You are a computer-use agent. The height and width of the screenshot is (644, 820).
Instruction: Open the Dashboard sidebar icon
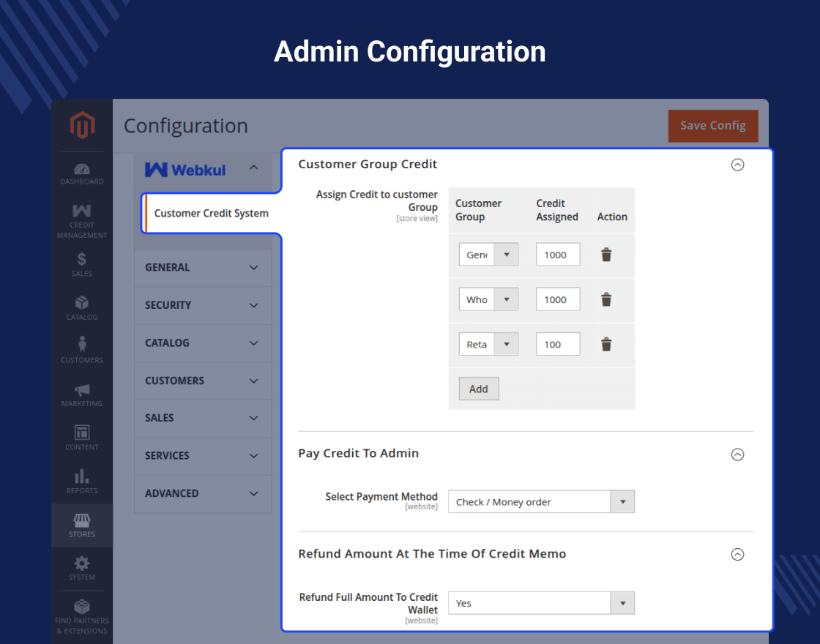coord(82,173)
